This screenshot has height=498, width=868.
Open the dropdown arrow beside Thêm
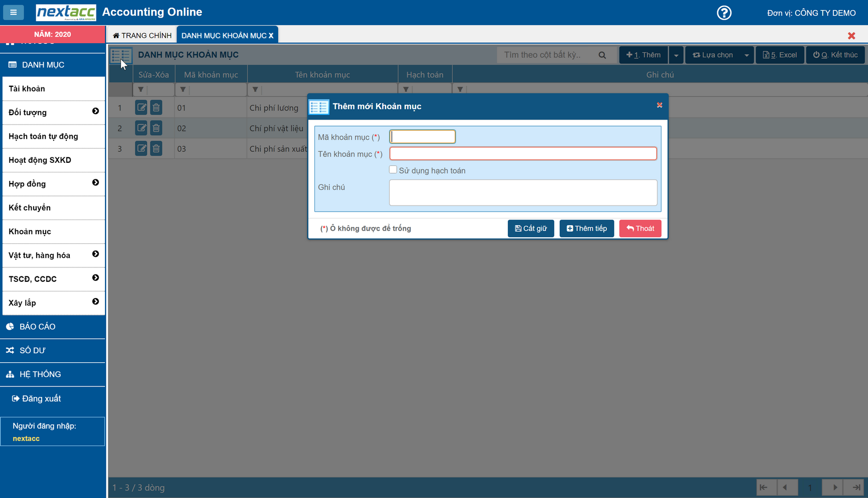click(x=676, y=55)
